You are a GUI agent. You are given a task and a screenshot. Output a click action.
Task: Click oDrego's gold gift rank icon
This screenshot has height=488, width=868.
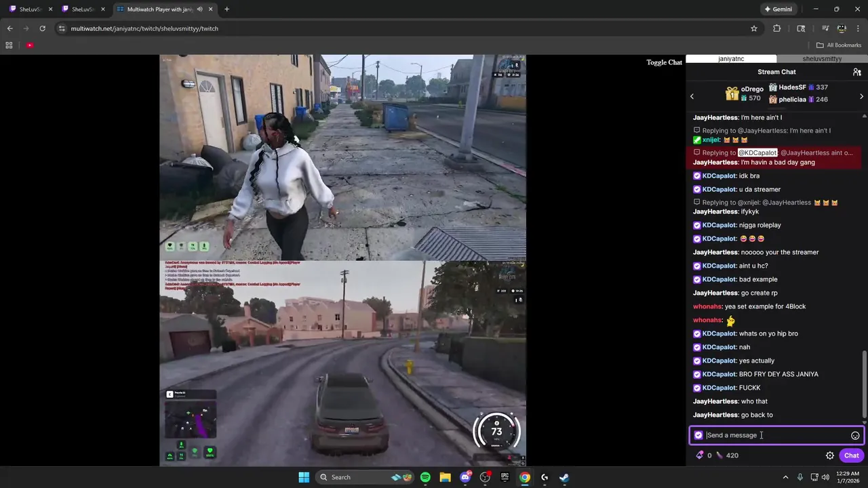pyautogui.click(x=732, y=94)
